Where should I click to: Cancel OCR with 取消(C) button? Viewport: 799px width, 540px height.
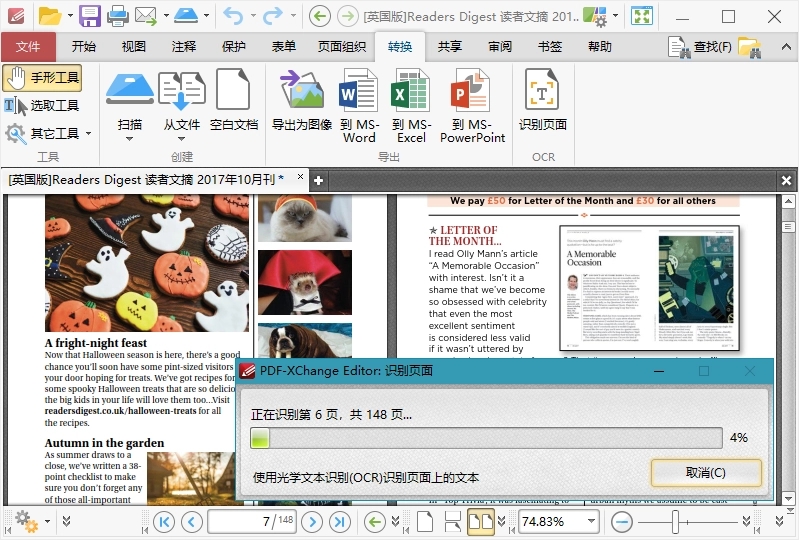tap(706, 472)
